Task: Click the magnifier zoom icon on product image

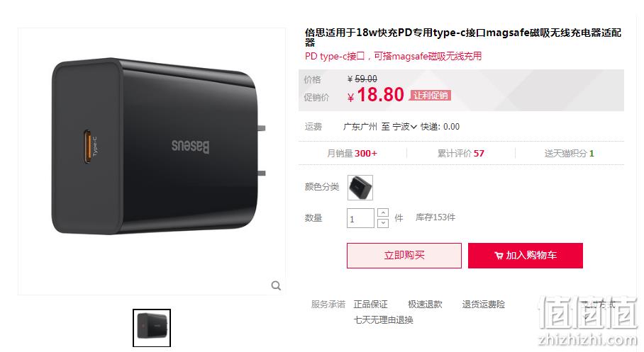Action: [x=276, y=285]
